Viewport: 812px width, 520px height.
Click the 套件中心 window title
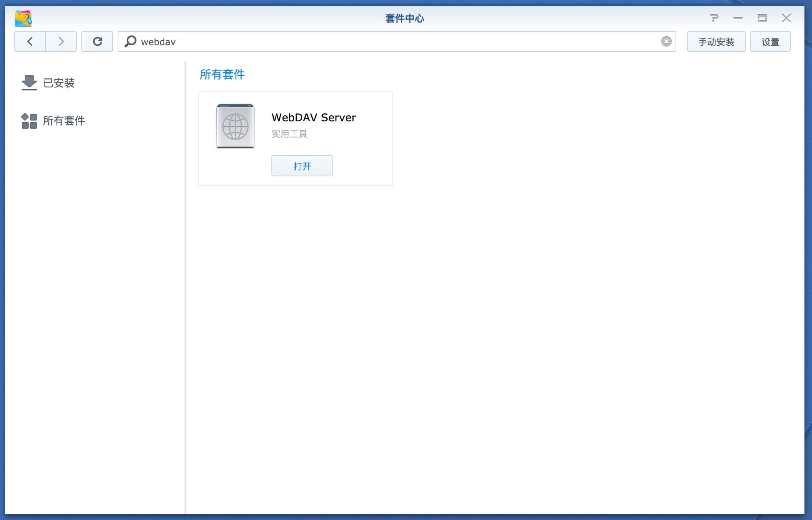(x=405, y=18)
